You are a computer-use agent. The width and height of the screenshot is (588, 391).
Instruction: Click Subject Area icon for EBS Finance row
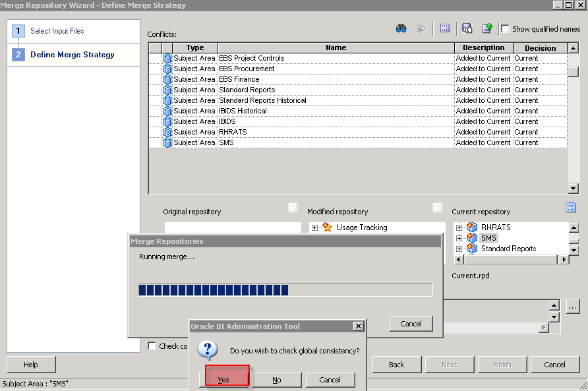tap(167, 79)
